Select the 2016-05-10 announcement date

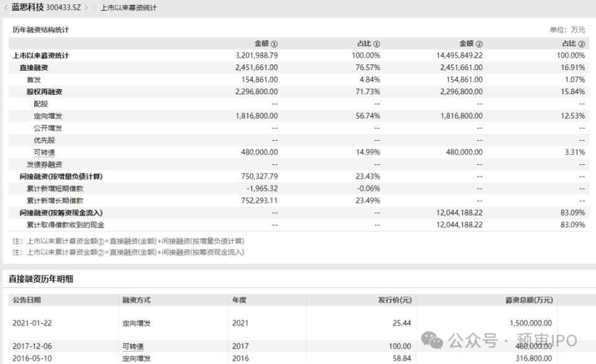click(x=32, y=358)
